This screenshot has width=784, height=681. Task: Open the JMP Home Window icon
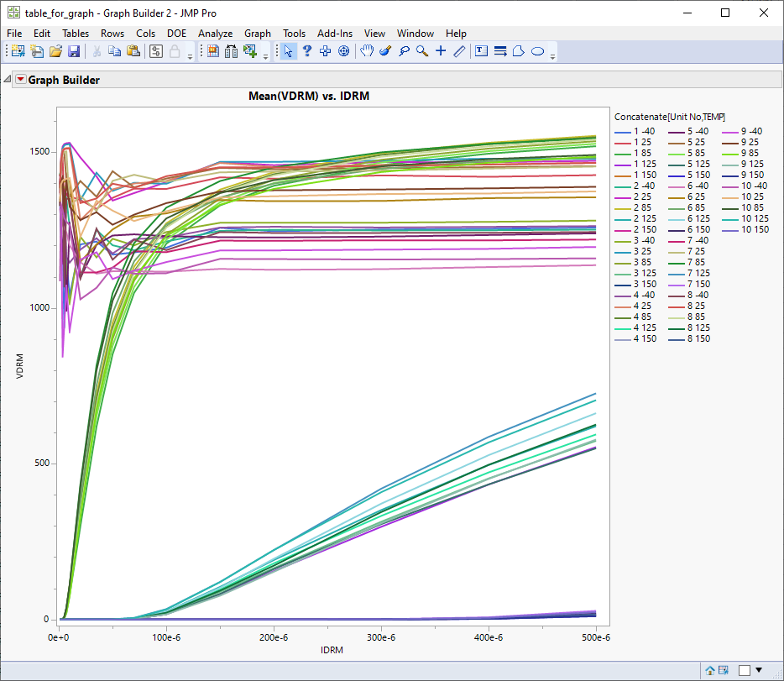click(710, 670)
